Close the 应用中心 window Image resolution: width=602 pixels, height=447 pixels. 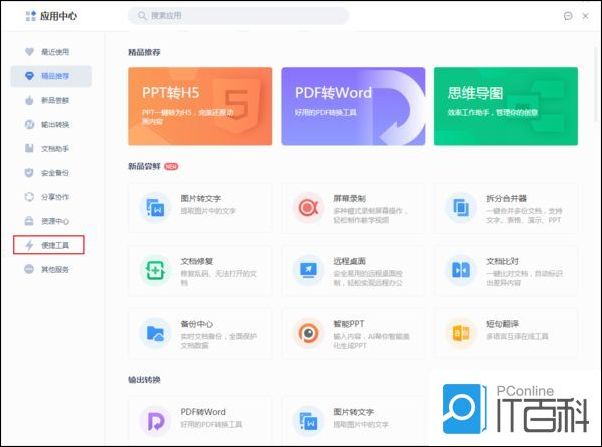[x=585, y=16]
